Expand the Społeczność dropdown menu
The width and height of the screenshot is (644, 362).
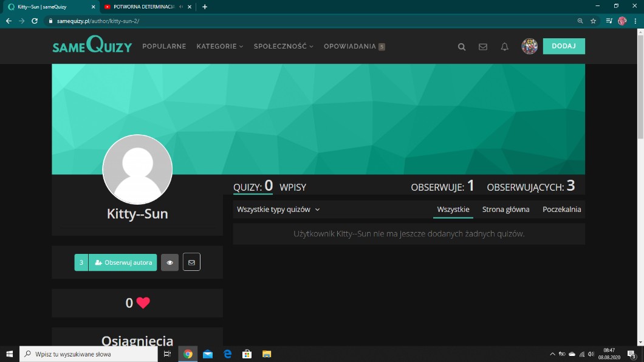click(283, 46)
